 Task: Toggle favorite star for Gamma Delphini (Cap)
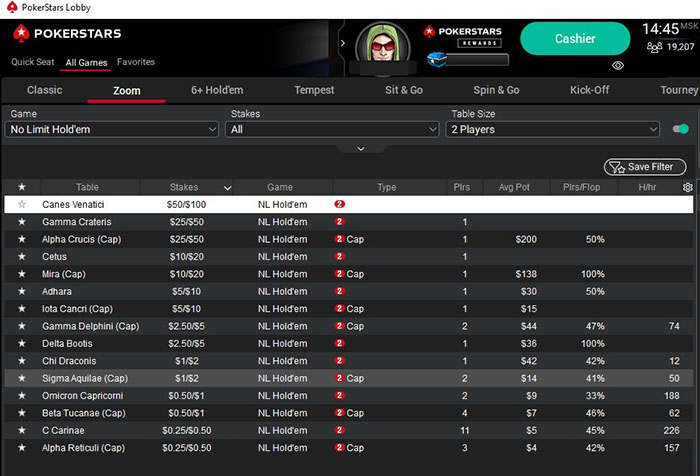tap(21, 326)
